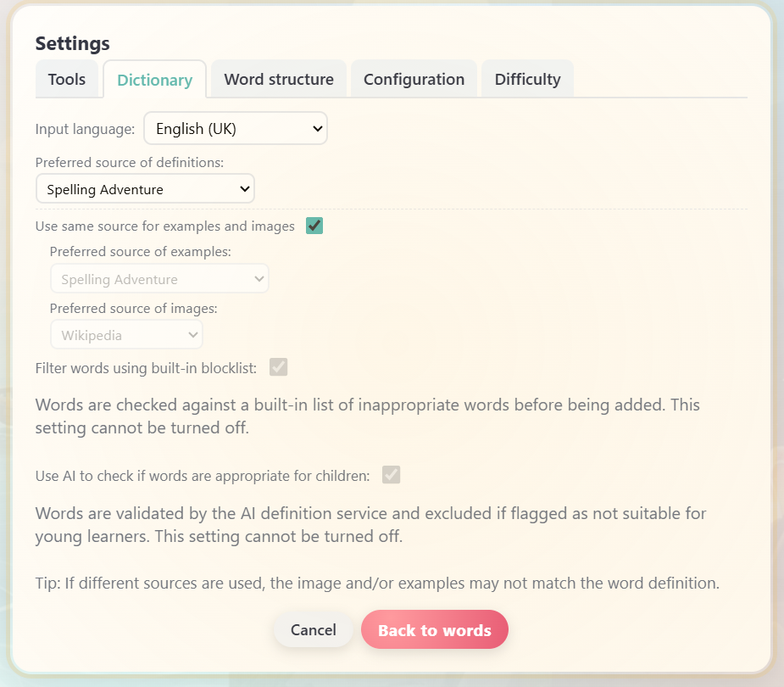784x687 pixels.
Task: Click the Input language label
Action: coord(85,129)
